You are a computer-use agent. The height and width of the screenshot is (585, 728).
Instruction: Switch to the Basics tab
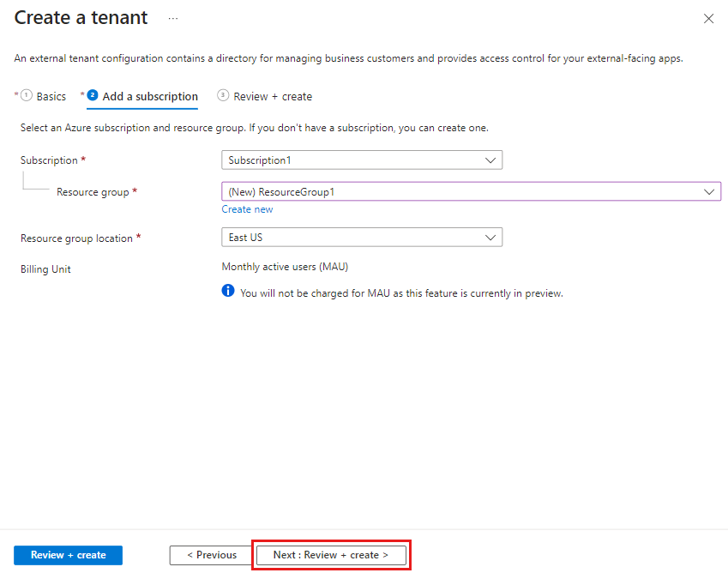click(x=51, y=97)
